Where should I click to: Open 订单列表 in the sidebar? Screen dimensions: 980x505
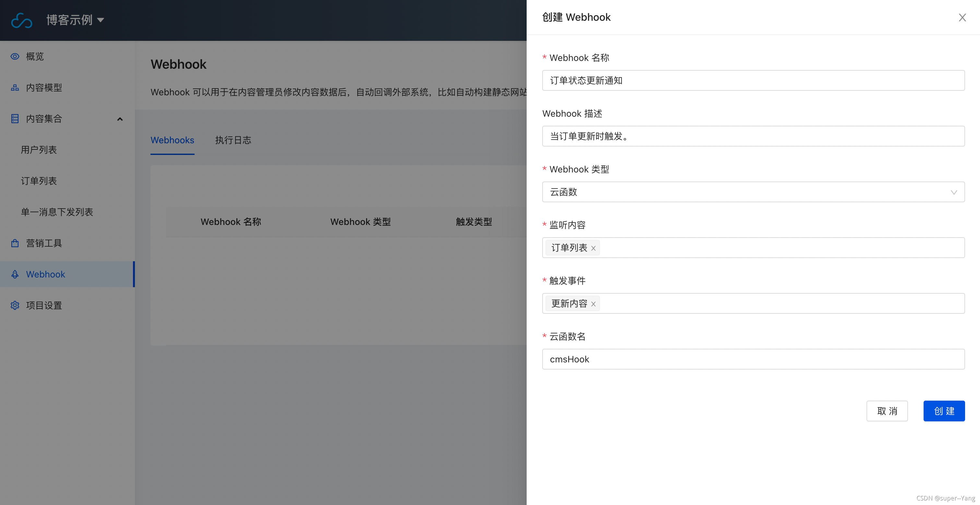39,181
